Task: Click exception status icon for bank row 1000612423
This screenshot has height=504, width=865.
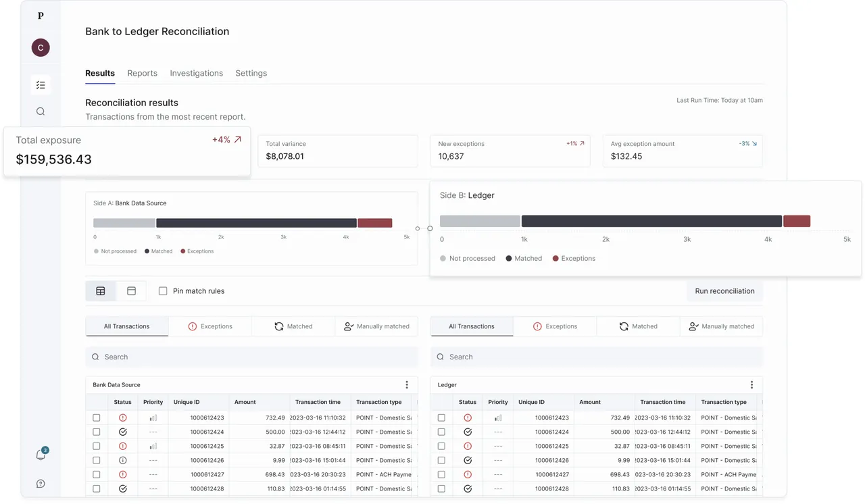Action: 123,418
